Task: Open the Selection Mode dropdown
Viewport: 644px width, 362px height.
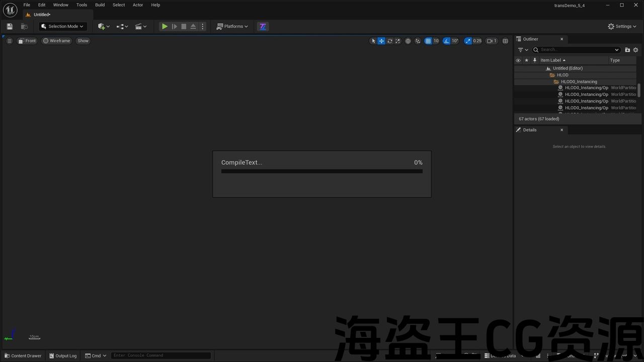Action: [63, 27]
